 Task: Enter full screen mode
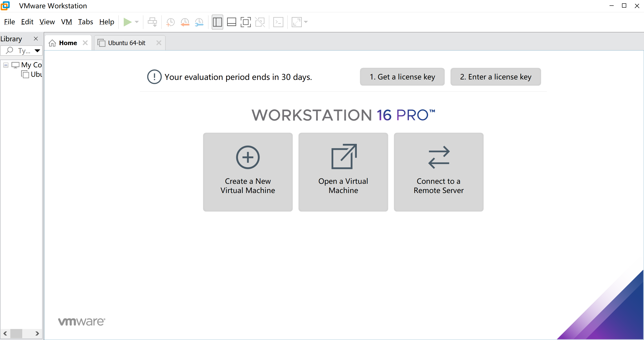click(x=246, y=22)
